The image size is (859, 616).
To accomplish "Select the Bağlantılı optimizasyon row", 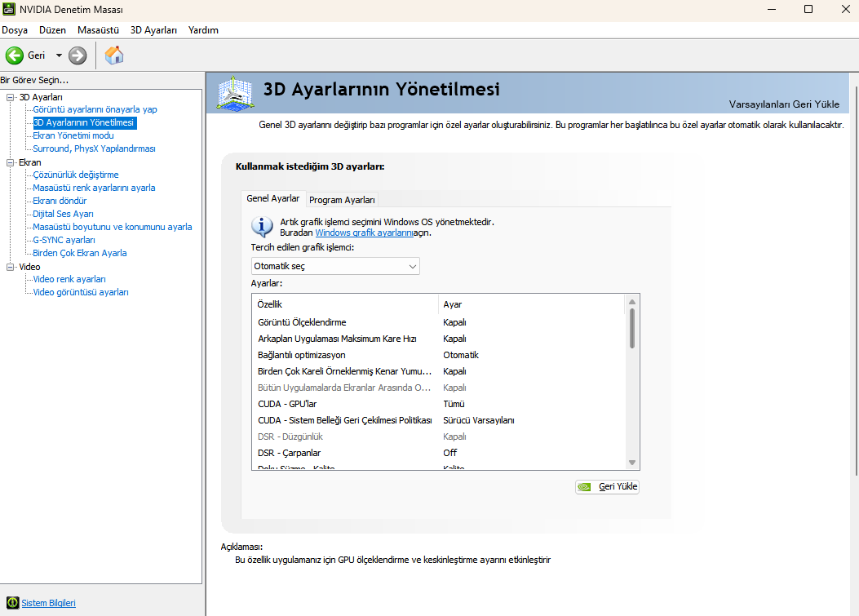I will tap(440, 355).
